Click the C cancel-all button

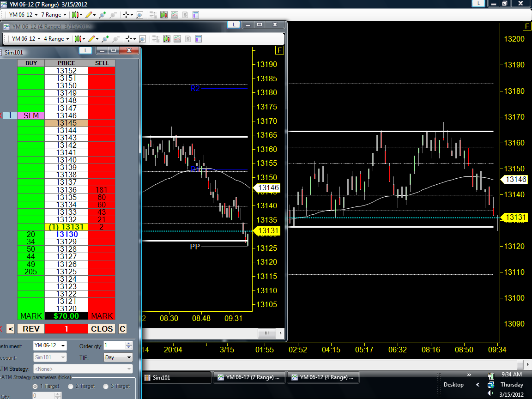click(x=122, y=329)
